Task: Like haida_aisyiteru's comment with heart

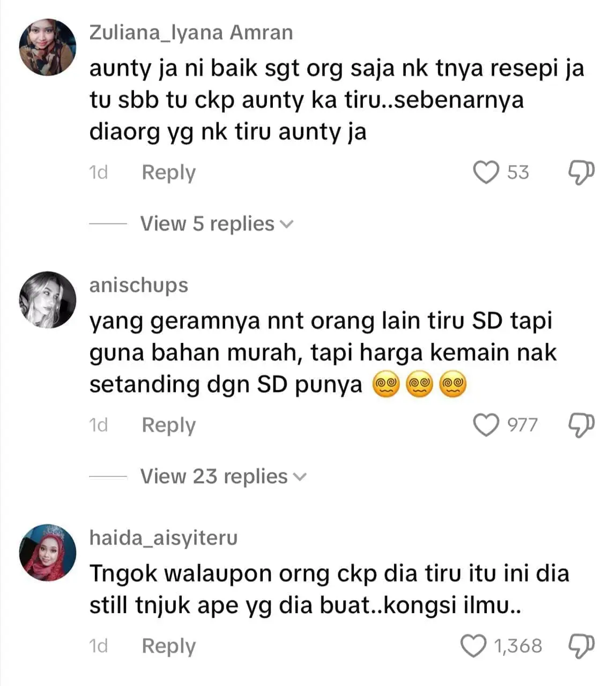Action: pos(474,646)
